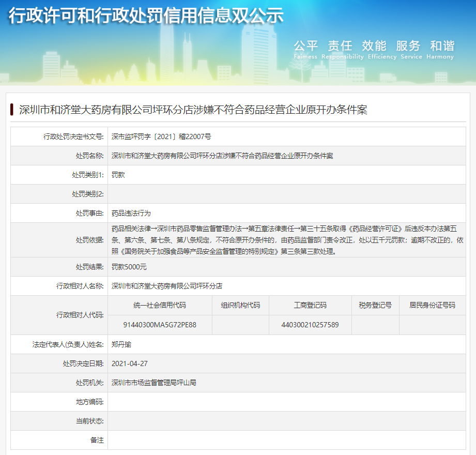This screenshot has height=455, width=476.
Task: Select credit code 91440300MA5G72PE88
Action: click(160, 325)
